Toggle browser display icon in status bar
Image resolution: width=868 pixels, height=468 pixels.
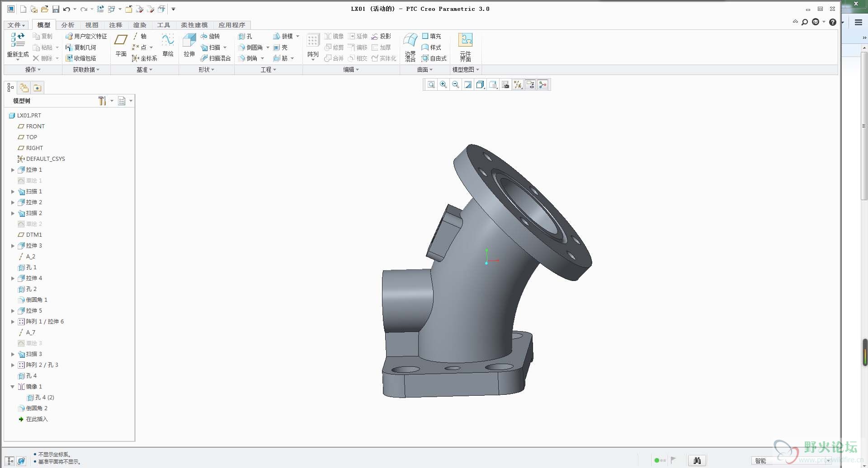coord(21,461)
